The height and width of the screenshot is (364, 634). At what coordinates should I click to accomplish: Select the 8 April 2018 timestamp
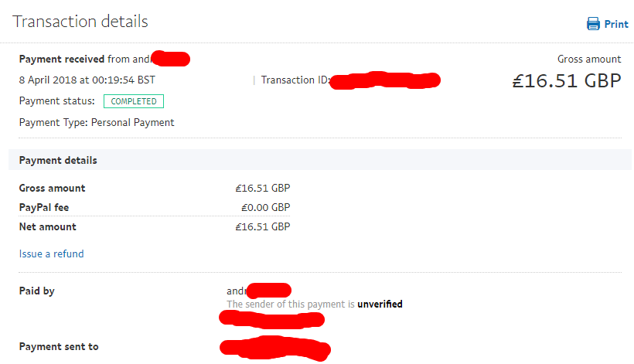click(87, 80)
